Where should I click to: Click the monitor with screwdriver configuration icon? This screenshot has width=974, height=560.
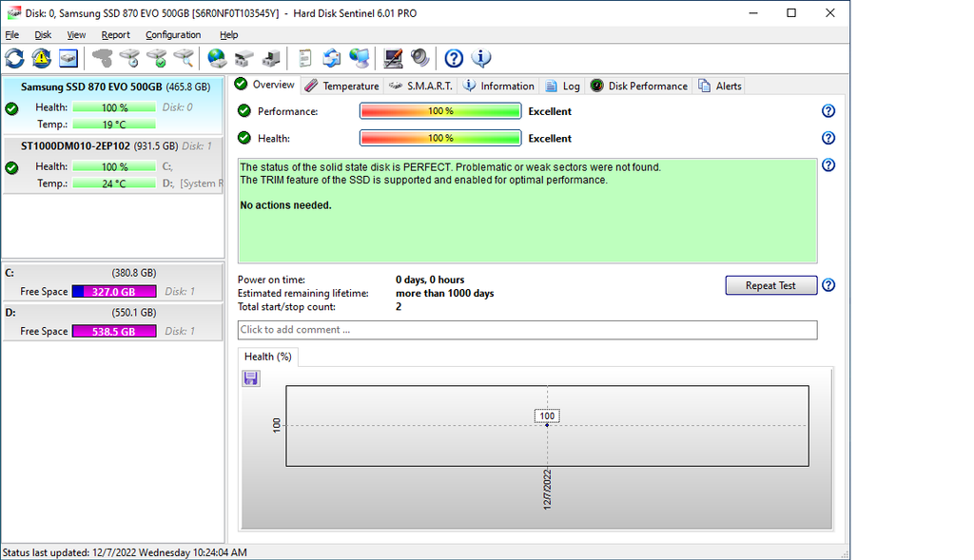pos(393,58)
